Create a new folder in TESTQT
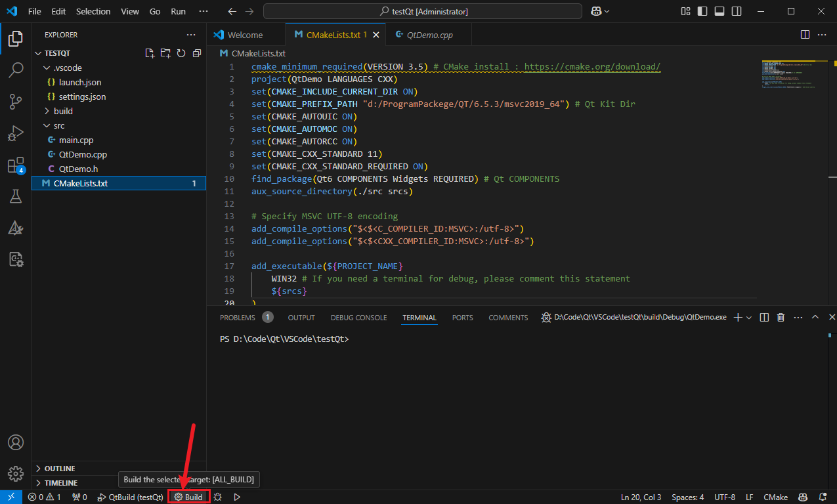The height and width of the screenshot is (504, 837). pyautogui.click(x=165, y=53)
